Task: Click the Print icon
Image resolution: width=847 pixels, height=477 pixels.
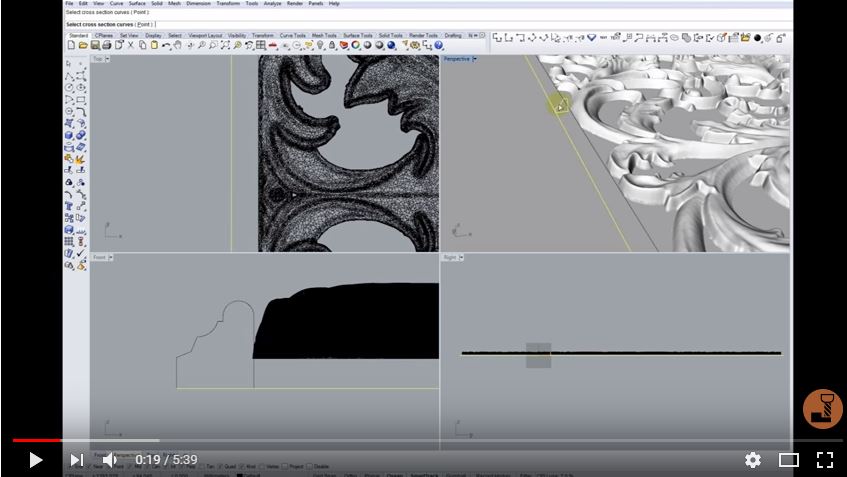Action: coord(107,45)
